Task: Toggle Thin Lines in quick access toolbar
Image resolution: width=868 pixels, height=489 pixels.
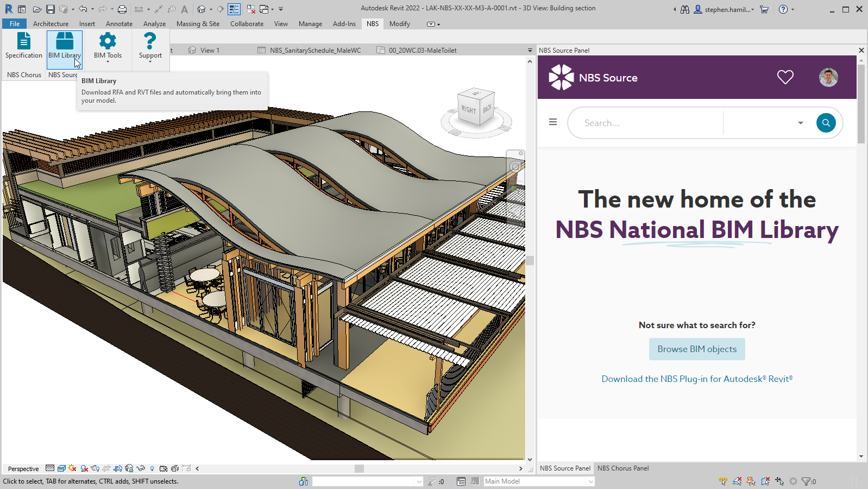Action: coord(234,9)
